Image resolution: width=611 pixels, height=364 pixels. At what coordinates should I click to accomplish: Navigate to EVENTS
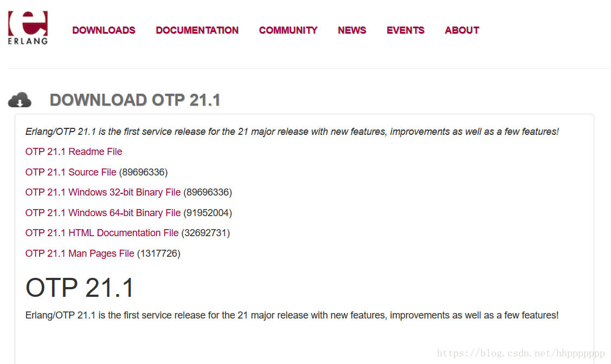(406, 30)
